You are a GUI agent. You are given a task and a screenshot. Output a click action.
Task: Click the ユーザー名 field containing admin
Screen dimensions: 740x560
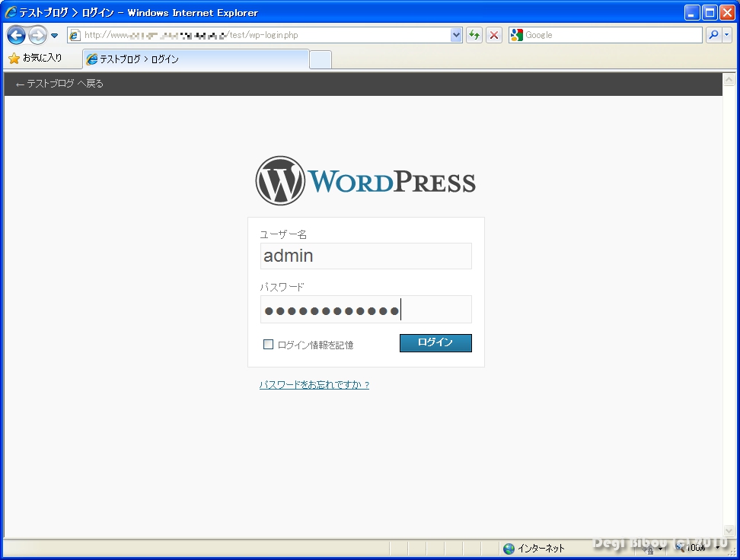click(365, 256)
